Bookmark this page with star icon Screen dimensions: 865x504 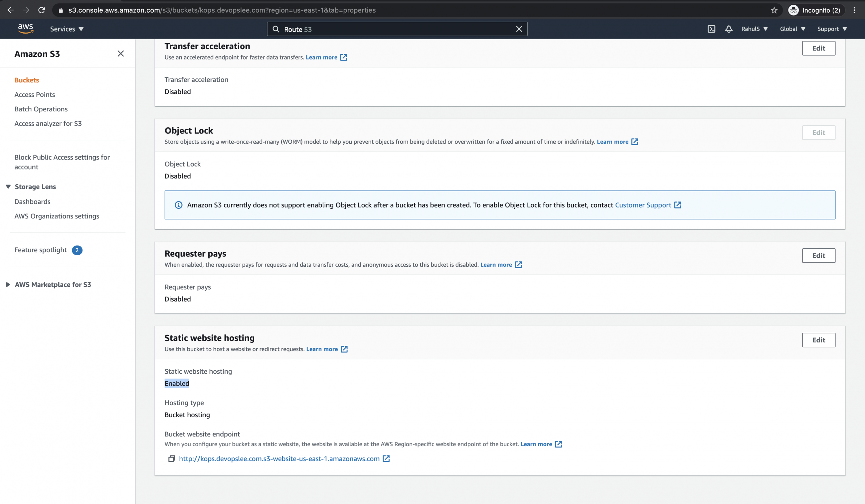[774, 10]
